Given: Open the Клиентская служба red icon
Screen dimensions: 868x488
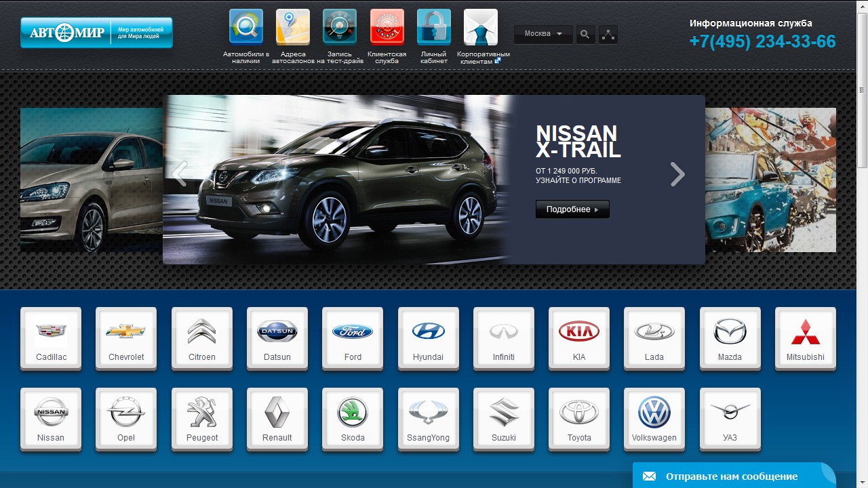Looking at the screenshot, I should 387,26.
